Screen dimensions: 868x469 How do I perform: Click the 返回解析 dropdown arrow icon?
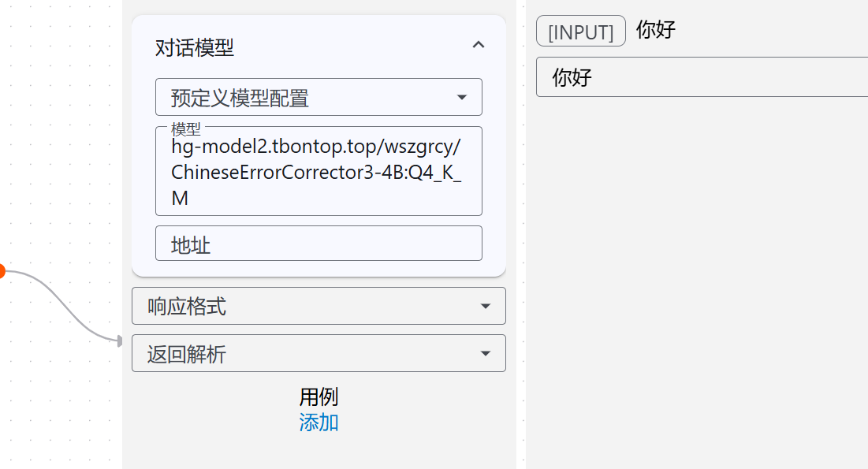point(486,354)
